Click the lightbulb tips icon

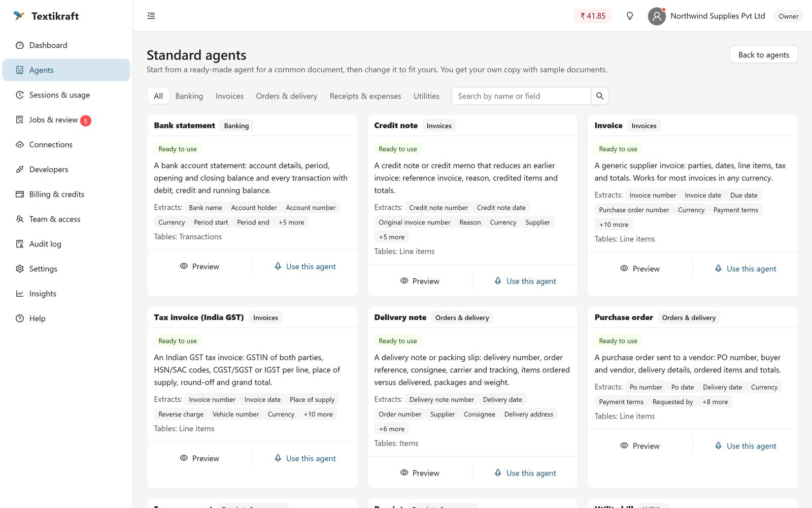[630, 16]
